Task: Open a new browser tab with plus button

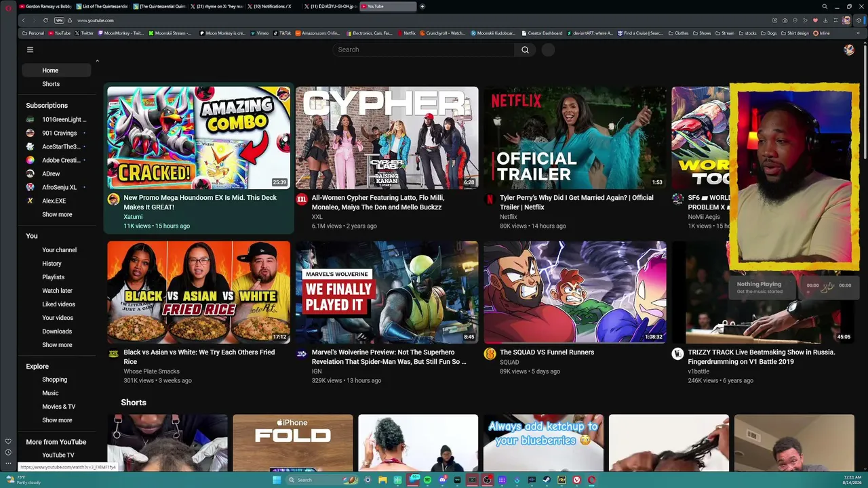Action: coord(422,6)
